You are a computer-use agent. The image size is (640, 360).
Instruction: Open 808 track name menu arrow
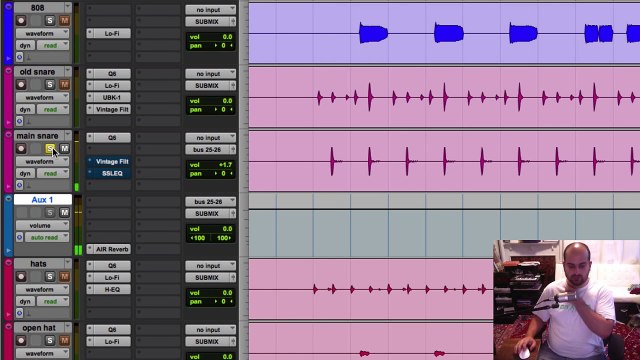68,8
